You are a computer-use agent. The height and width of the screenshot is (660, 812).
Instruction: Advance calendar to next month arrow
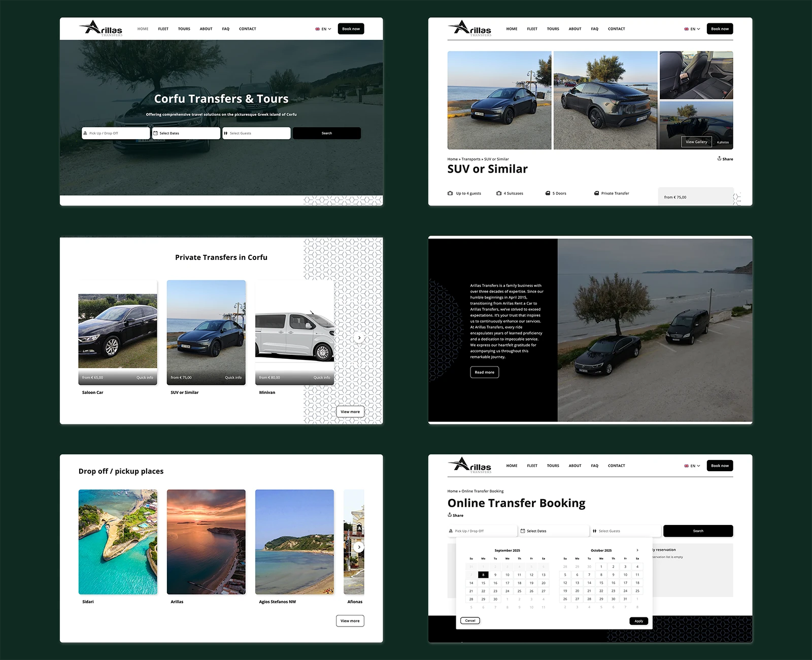pyautogui.click(x=637, y=550)
